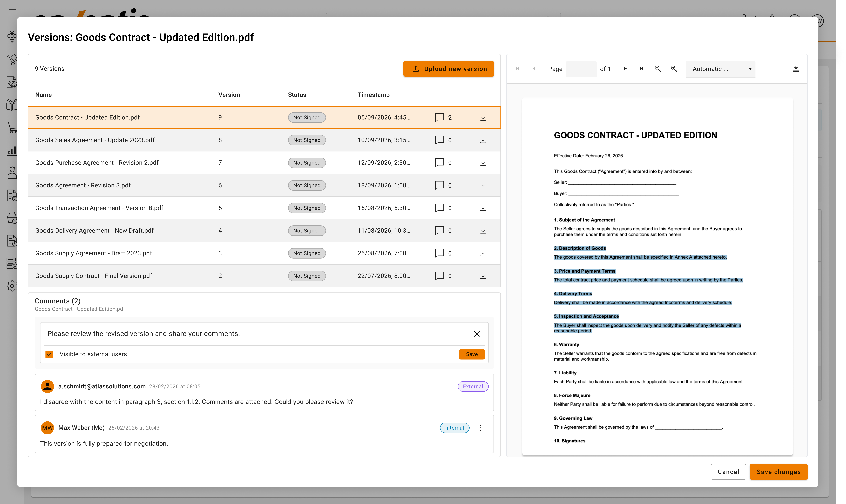Go to last page in PDF viewer
The image size is (846, 504).
coord(641,69)
